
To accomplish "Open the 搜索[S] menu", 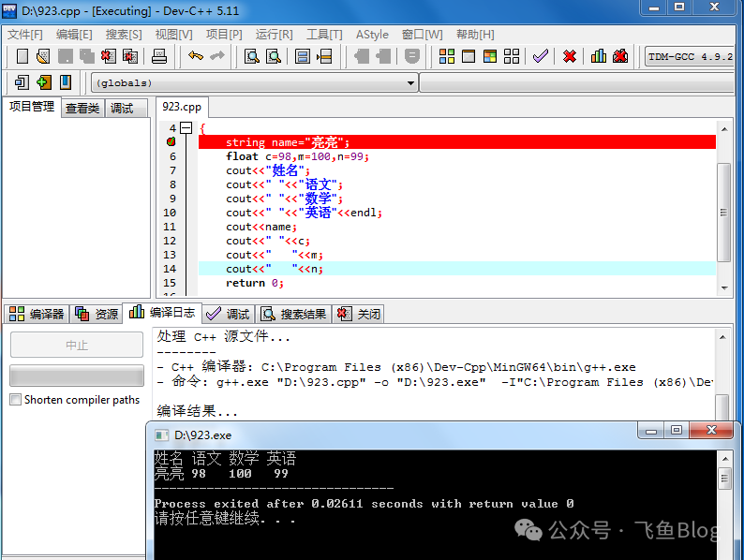I will 124,35.
